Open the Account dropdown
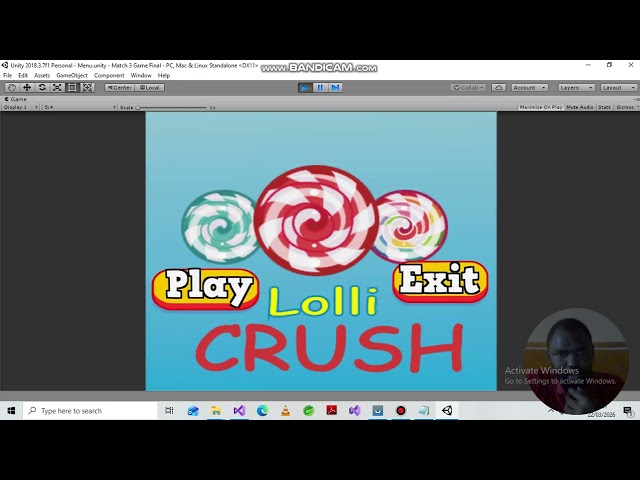Image resolution: width=640 pixels, height=480 pixels. point(529,87)
